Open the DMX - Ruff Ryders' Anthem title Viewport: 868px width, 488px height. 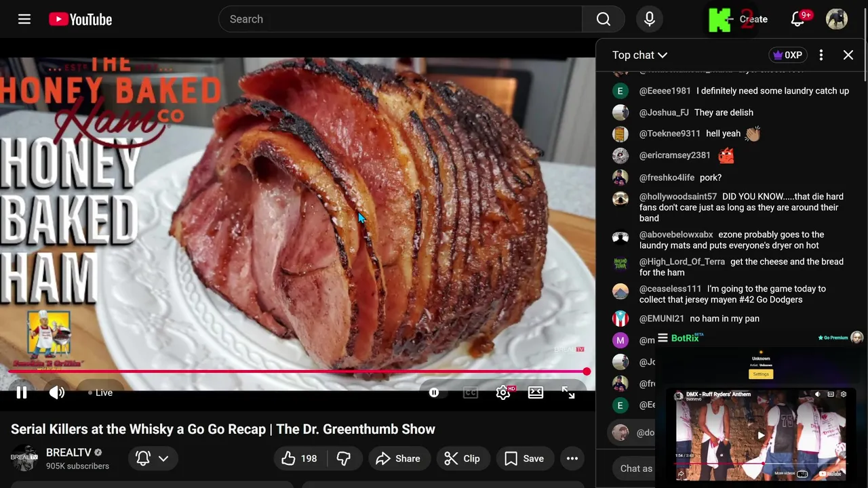coord(718,394)
